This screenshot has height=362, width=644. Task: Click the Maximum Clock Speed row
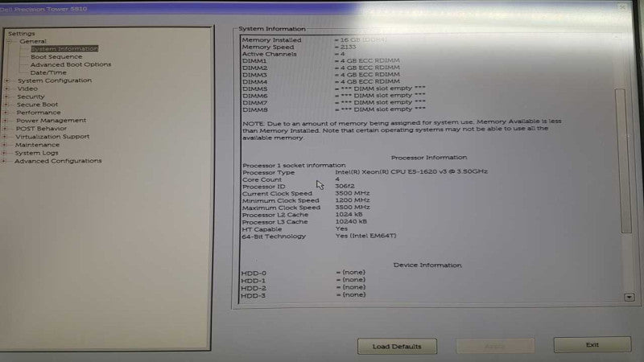pyautogui.click(x=306, y=208)
